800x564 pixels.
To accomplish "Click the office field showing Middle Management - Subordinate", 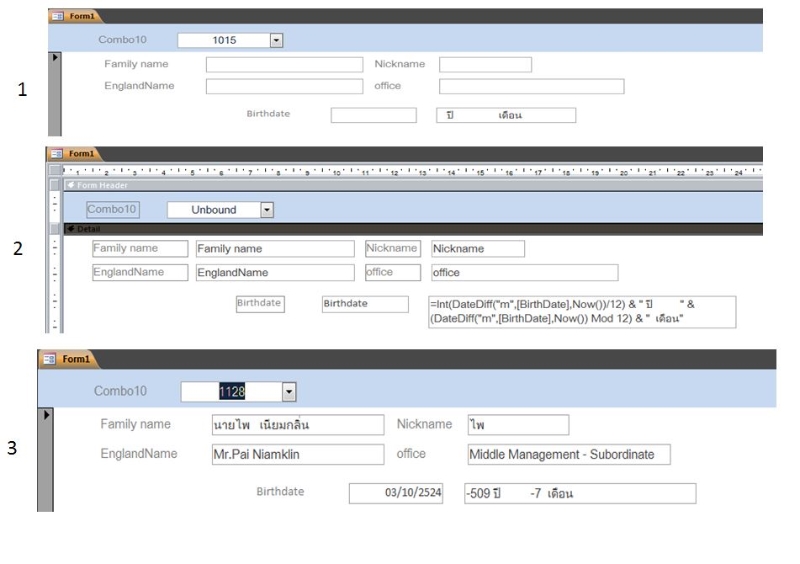I will [568, 455].
